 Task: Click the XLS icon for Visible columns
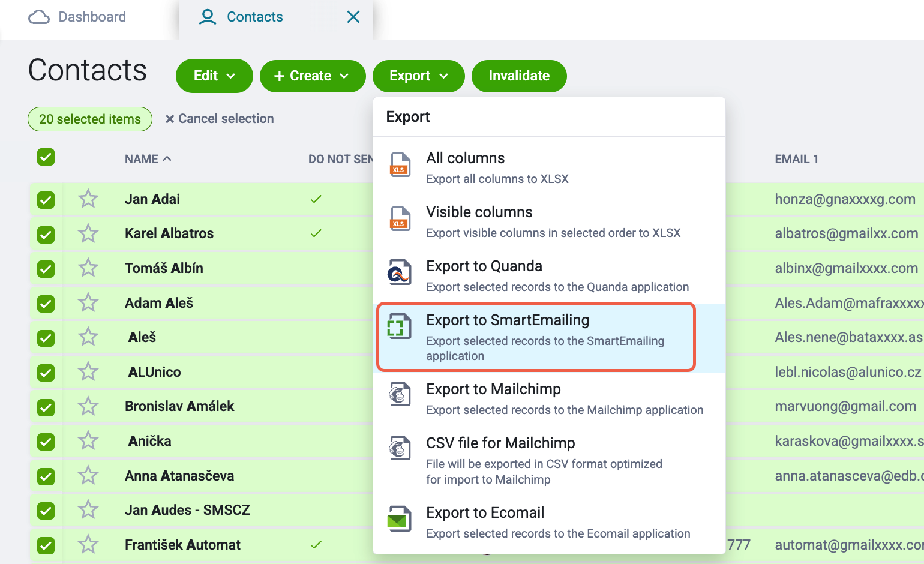point(400,219)
